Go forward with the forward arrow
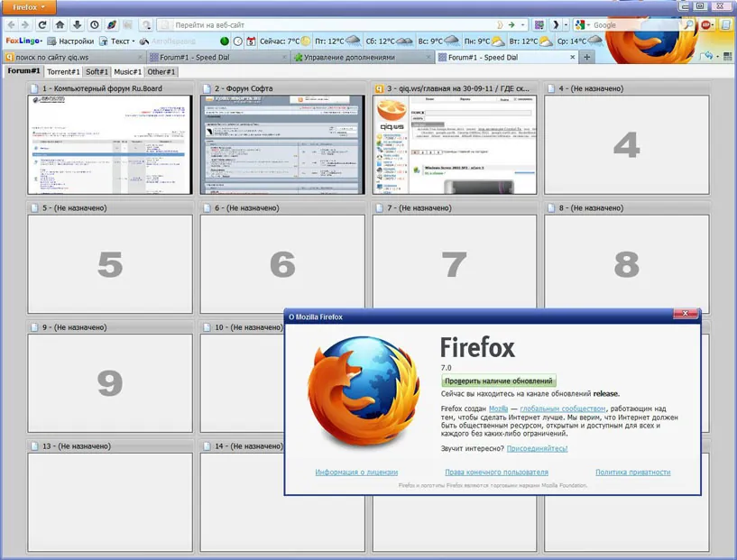Screen dimensions: 737x560 (25, 25)
